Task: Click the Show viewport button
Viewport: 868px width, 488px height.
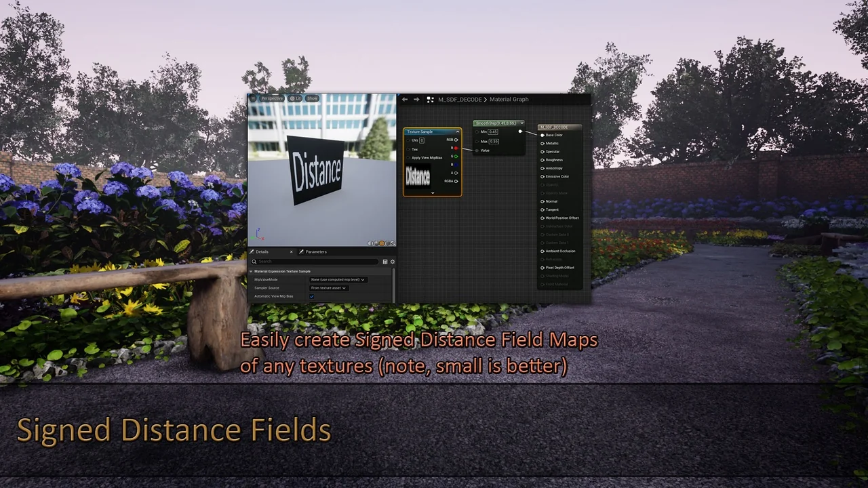Action: tap(312, 99)
